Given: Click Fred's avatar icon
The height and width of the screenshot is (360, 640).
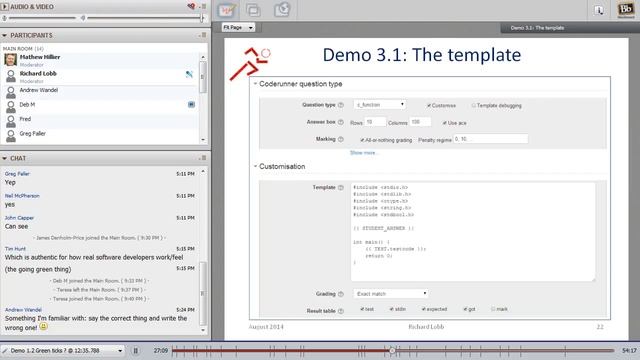Looking at the screenshot, I should click(x=11, y=121).
